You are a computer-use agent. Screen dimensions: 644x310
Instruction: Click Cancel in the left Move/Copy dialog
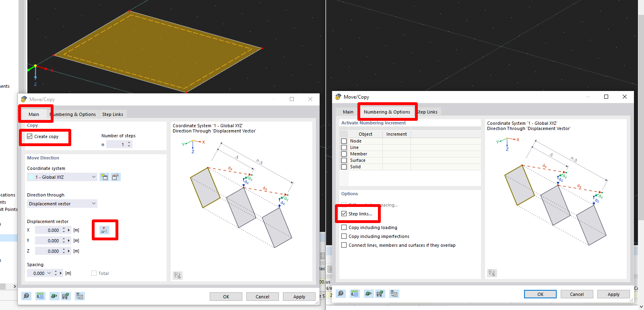tap(262, 297)
